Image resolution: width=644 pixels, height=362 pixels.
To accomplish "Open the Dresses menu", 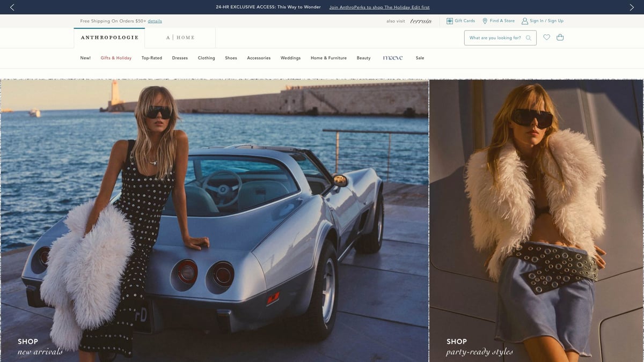I will point(180,58).
